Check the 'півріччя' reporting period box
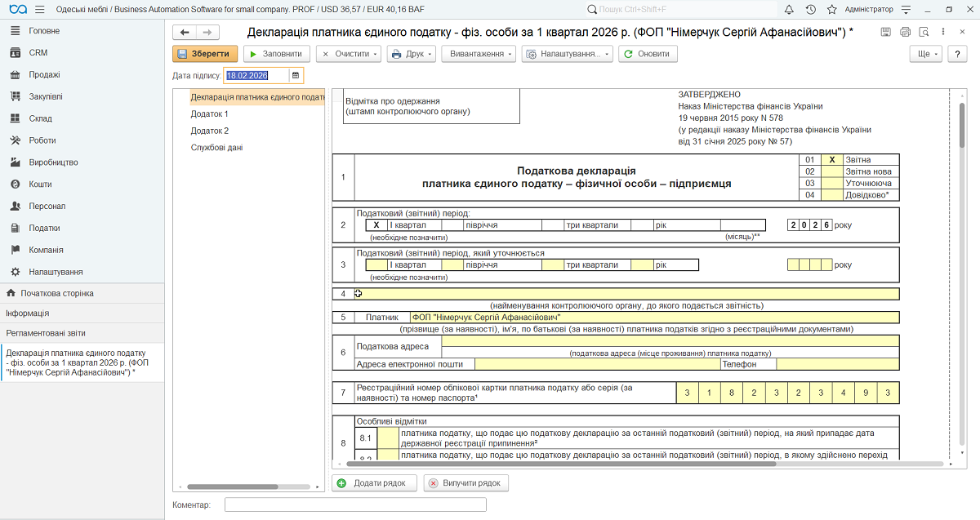The height and width of the screenshot is (520, 980). [452, 224]
